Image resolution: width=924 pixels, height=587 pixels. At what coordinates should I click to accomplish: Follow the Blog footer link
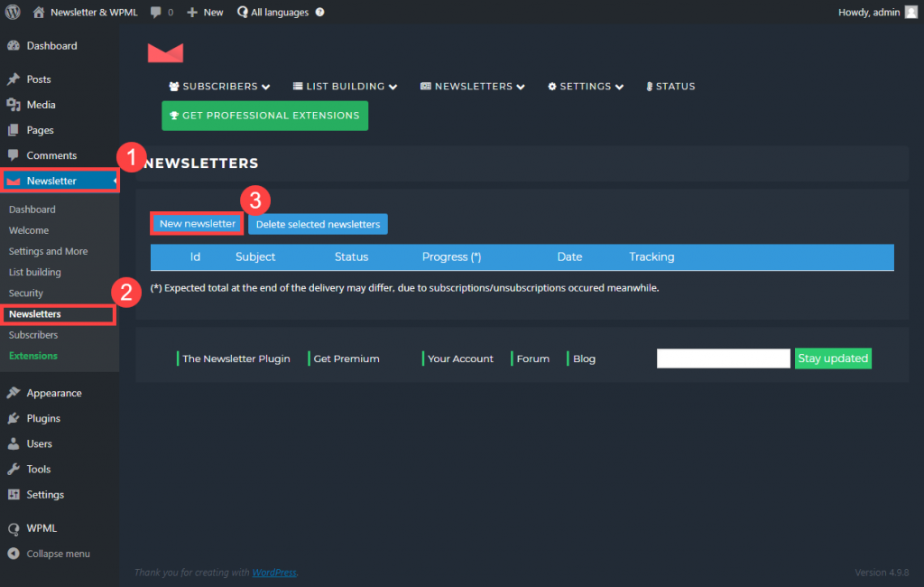(x=584, y=359)
